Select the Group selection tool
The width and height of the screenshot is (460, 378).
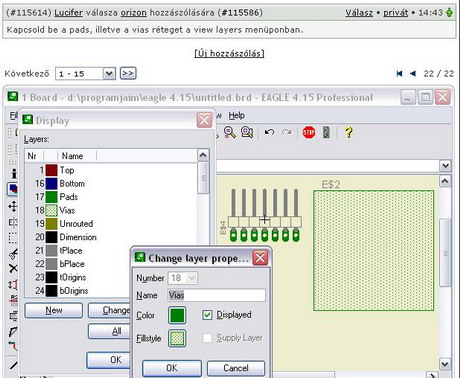point(13,238)
